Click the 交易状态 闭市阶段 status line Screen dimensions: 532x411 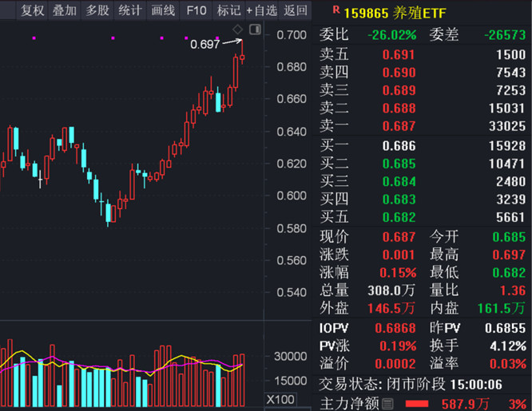point(411,385)
